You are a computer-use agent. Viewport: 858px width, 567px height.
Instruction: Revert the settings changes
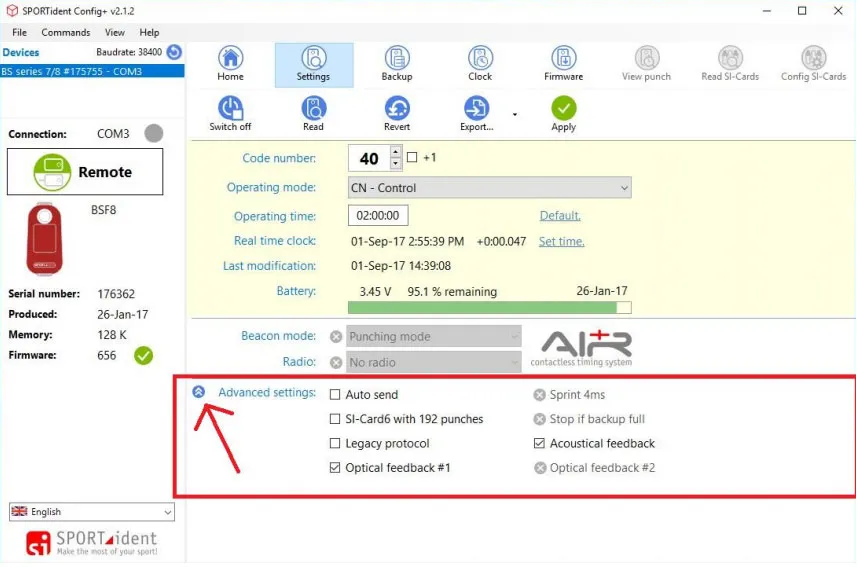coord(397,114)
